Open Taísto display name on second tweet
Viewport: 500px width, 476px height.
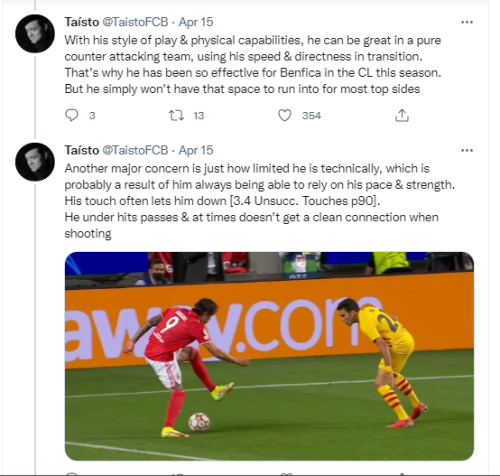(x=82, y=150)
